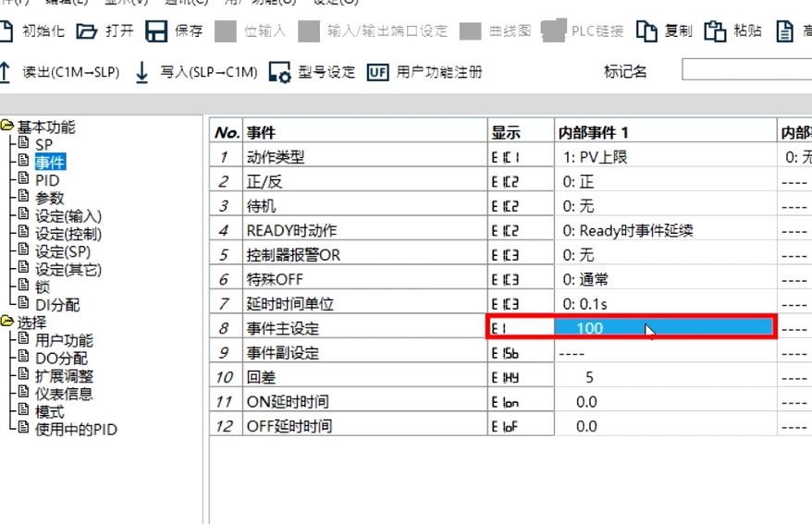Select the 延时时间单位 '0: 0.1s' cell
This screenshot has width=812, height=524.
click(x=666, y=303)
